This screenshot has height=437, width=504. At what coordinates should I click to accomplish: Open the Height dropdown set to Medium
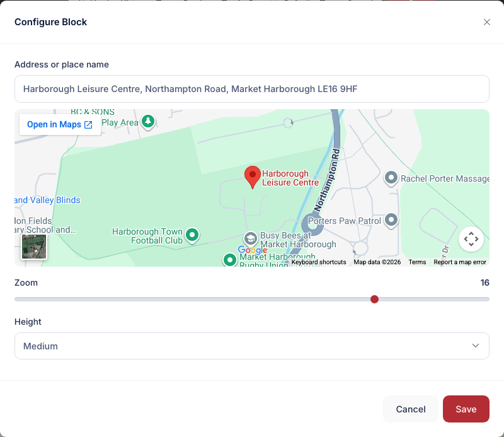(251, 346)
